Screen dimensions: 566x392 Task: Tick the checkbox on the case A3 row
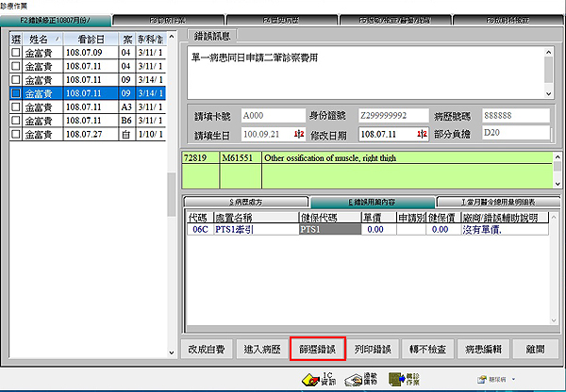pyautogui.click(x=15, y=107)
